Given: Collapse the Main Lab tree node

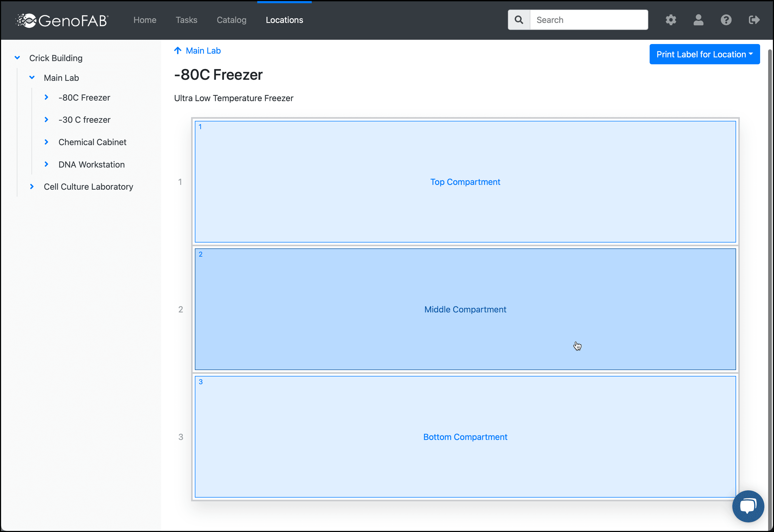Looking at the screenshot, I should coord(32,78).
